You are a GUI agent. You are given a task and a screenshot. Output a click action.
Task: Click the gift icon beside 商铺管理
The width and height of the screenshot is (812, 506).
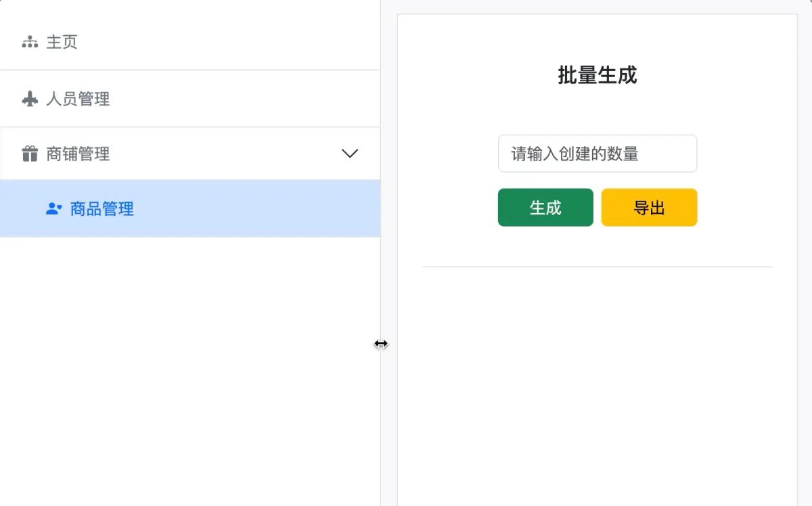(x=30, y=154)
